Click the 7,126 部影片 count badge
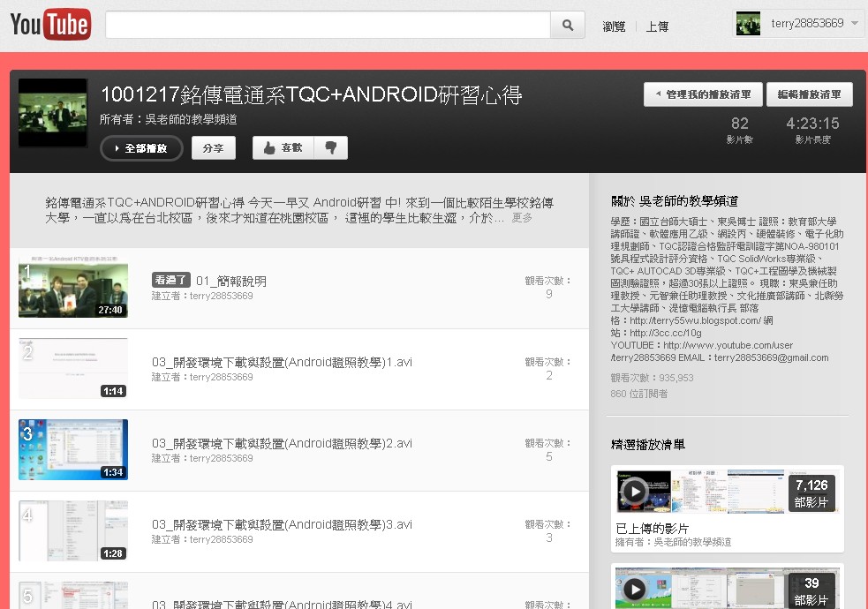 coord(811,493)
